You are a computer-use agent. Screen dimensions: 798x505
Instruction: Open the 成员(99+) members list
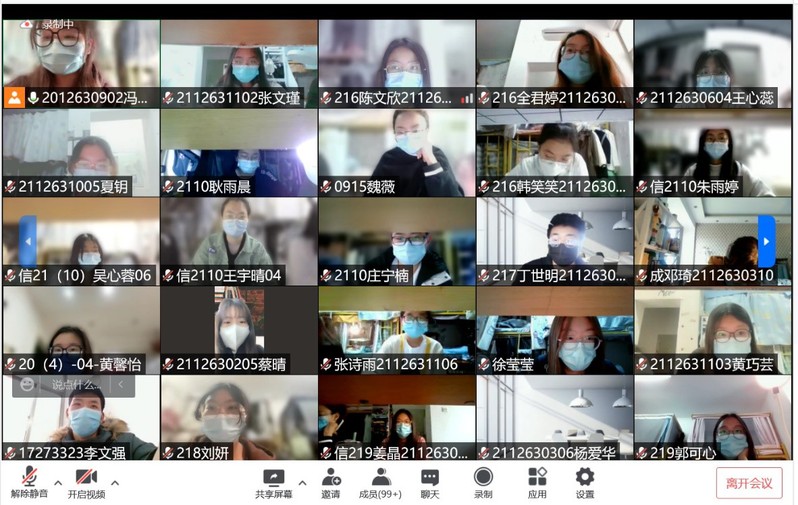click(381, 482)
